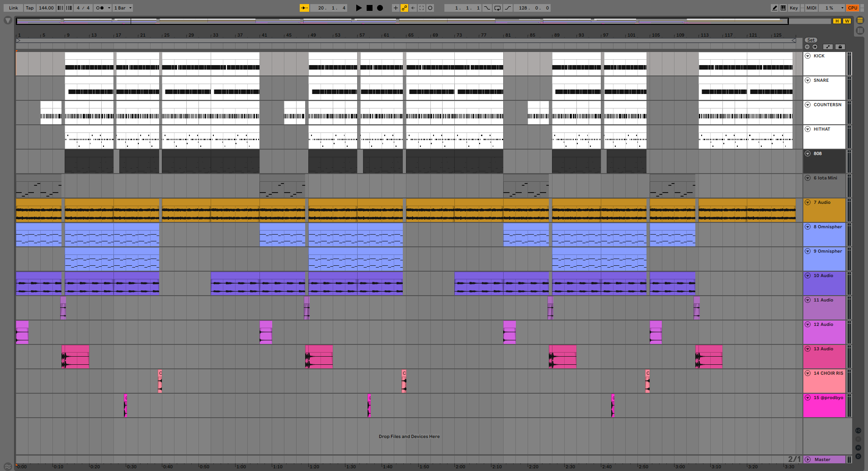
Task: Click the Session Record circle icon
Action: [x=430, y=8]
